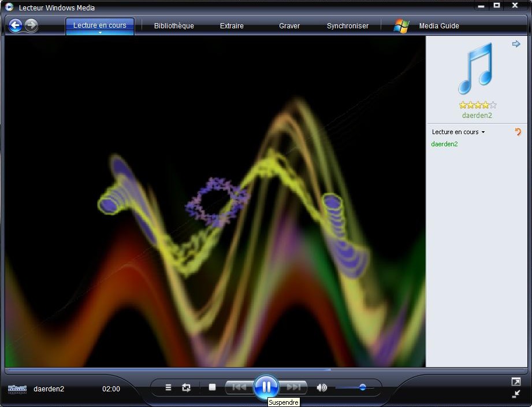Switch to compact mode
Screen dimensions: 532x407
click(516, 394)
